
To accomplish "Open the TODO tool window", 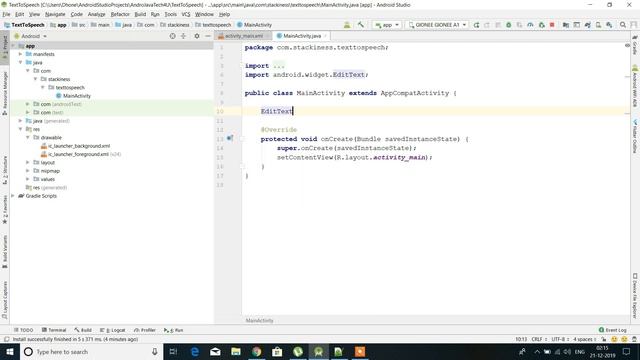I will tap(24, 330).
